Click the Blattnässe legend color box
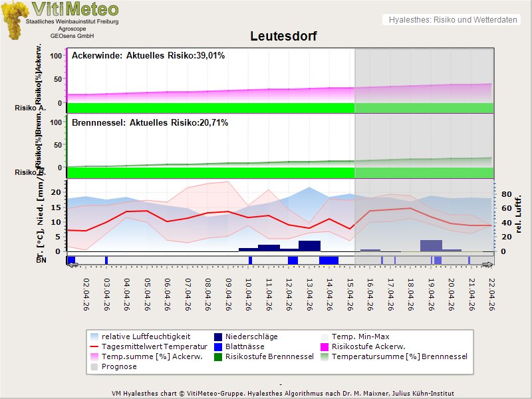 (x=218, y=347)
